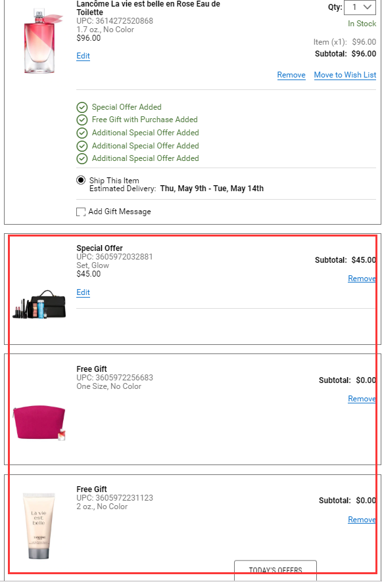Open the Lancôme La vie est belle product title
382x588 pixels.
[x=148, y=8]
